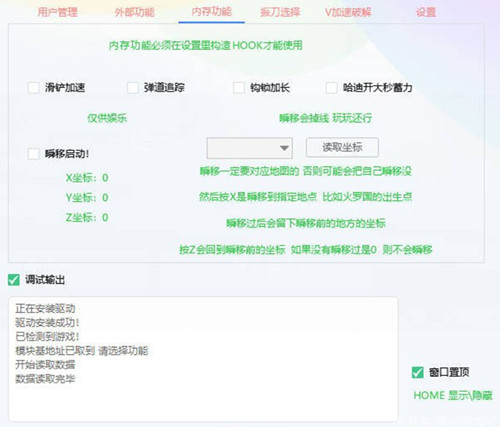Open the V加速破解 tab
Screen dimensions: 500x427
click(x=348, y=12)
